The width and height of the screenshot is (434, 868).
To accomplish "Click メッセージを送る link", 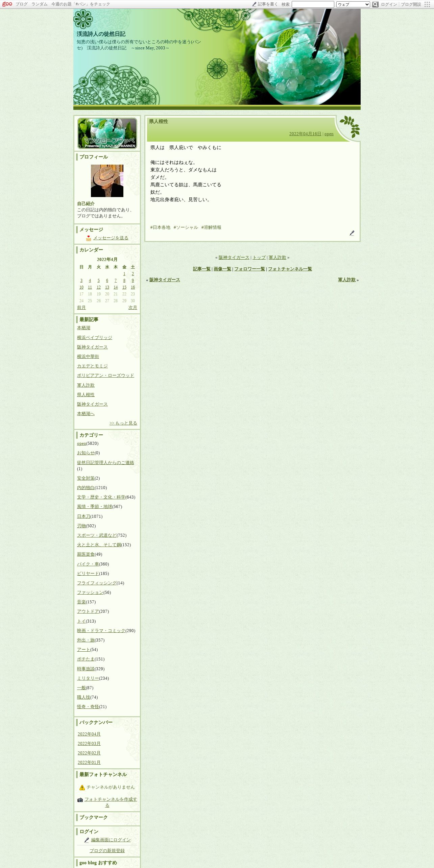I will [111, 238].
